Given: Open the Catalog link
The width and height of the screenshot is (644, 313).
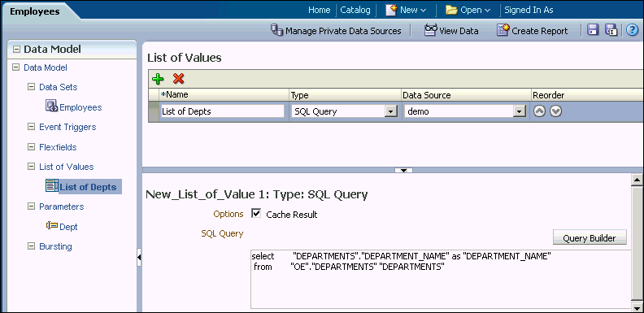Looking at the screenshot, I should pos(355,11).
